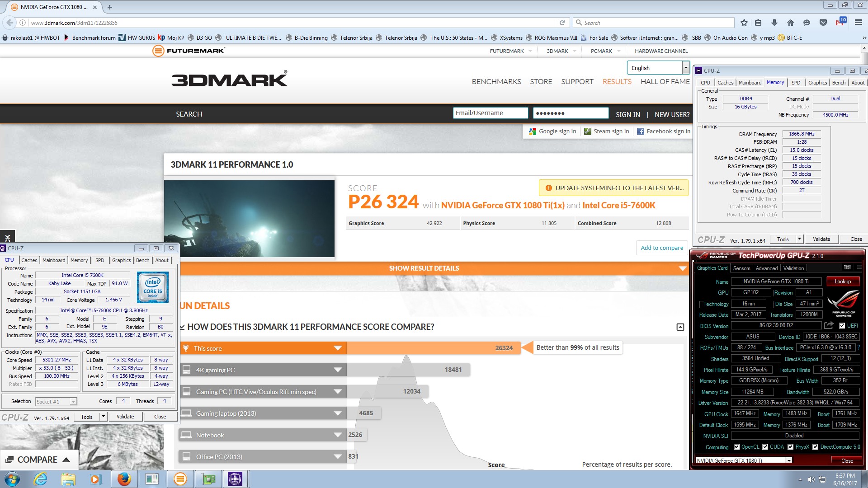This screenshot has width=868, height=488.
Task: Click update SystemInfo warning banner
Action: [x=613, y=188]
